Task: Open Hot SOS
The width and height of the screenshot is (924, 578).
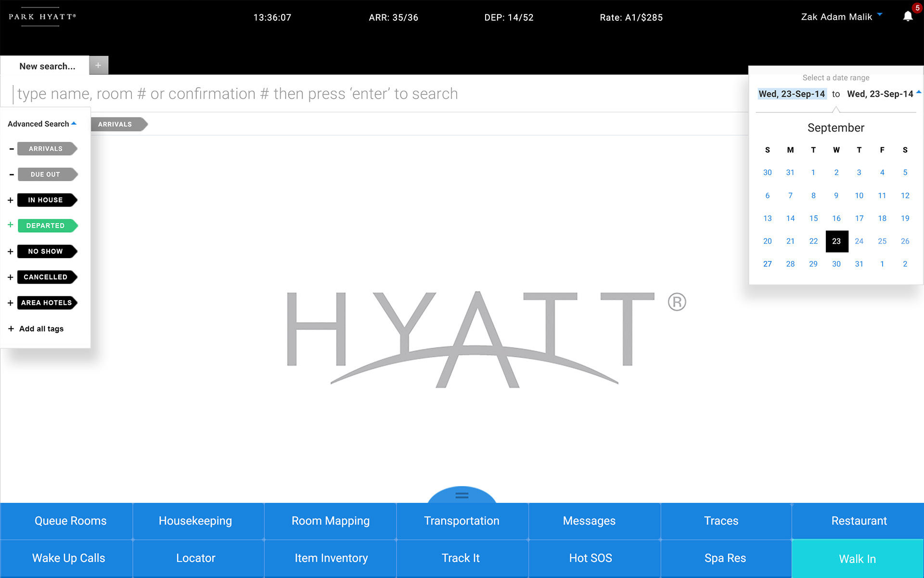Action: [594, 559]
